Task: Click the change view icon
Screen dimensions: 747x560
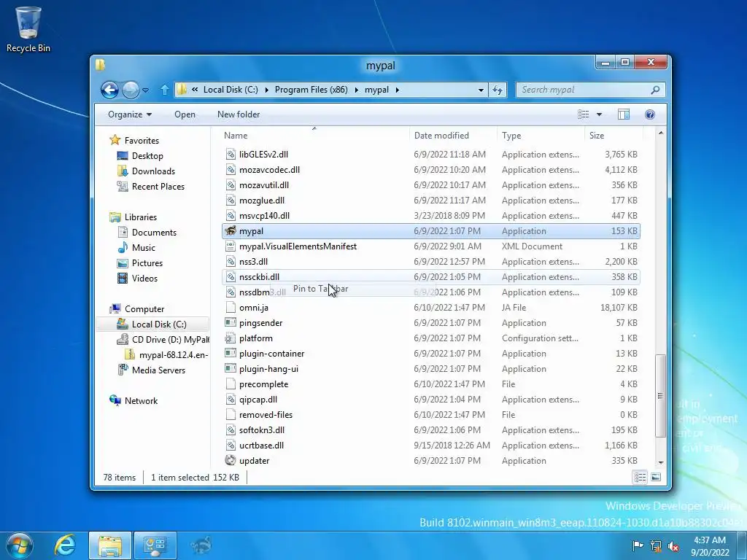Action: click(583, 114)
